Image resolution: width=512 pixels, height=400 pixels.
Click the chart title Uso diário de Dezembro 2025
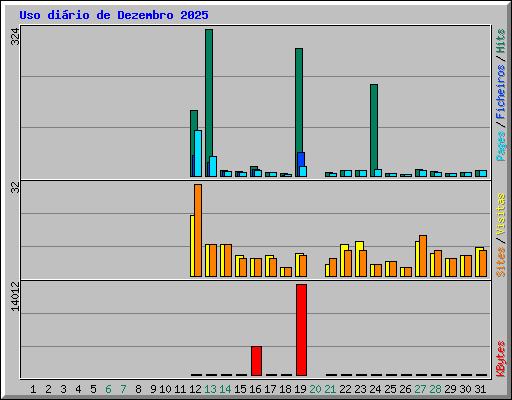(x=114, y=15)
